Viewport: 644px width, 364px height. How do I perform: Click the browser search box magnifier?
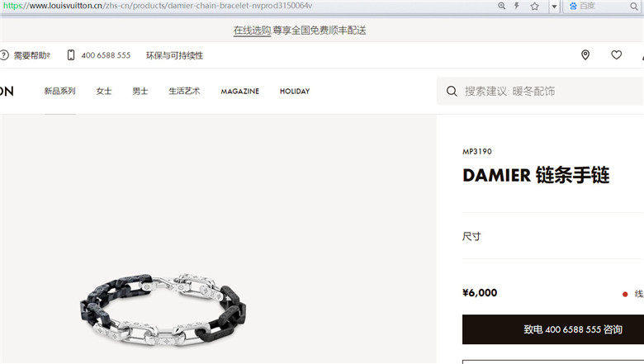(x=634, y=6)
